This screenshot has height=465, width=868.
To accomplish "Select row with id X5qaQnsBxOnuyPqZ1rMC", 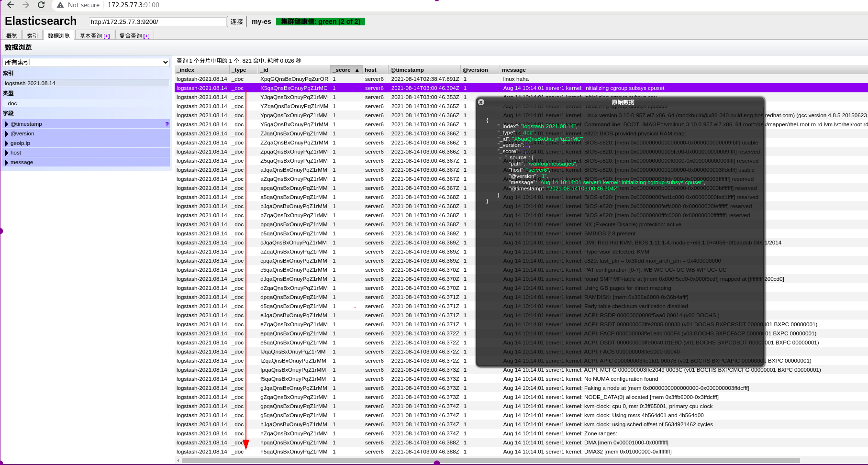I will click(x=521, y=88).
